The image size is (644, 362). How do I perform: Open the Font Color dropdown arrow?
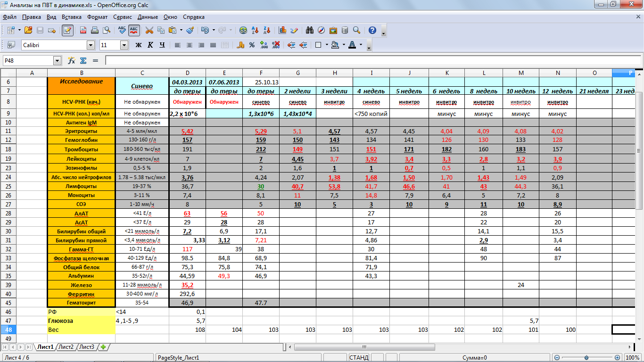pos(361,45)
